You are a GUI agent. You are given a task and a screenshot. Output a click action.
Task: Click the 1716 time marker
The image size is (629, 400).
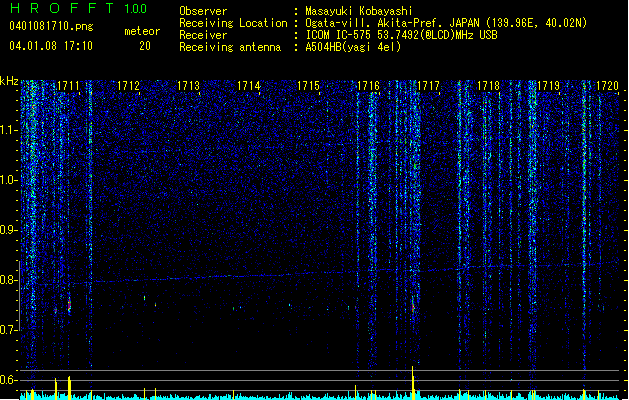coord(368,86)
